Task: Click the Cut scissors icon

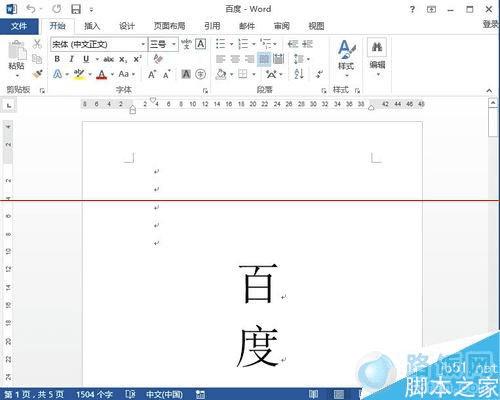Action: [37, 44]
